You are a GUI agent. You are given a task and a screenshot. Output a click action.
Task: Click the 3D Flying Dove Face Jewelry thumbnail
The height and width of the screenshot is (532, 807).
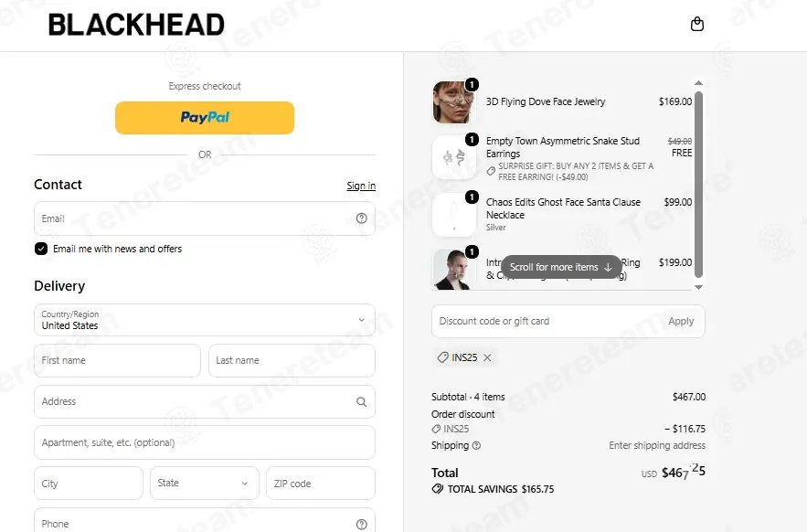[x=453, y=102]
